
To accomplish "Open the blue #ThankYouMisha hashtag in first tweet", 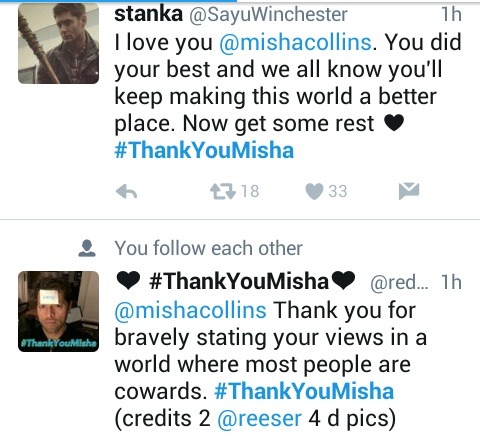I will pyautogui.click(x=204, y=150).
